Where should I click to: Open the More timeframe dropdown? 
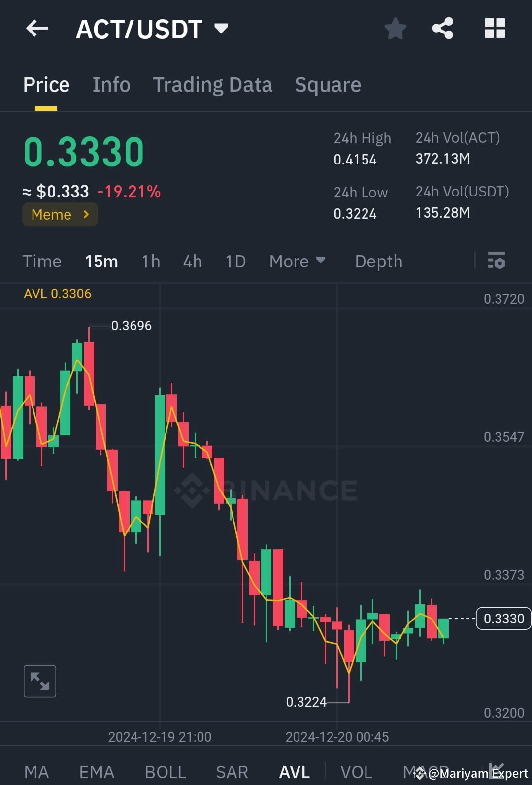click(298, 261)
